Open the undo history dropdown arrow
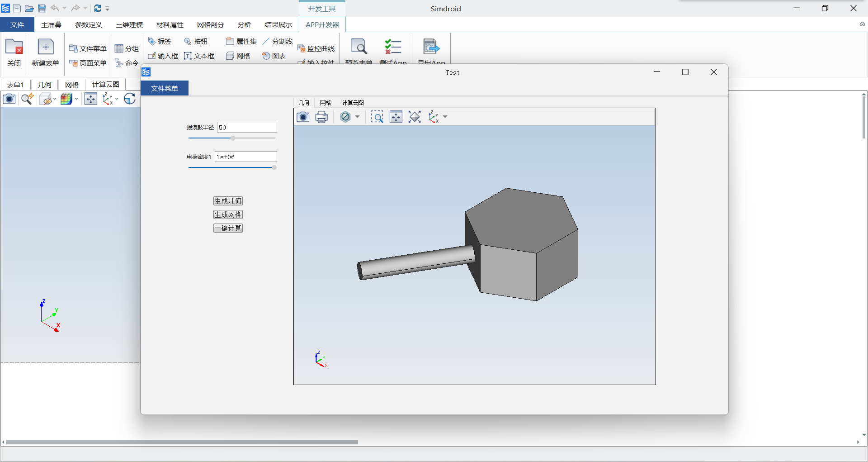This screenshot has height=462, width=868. [64, 8]
